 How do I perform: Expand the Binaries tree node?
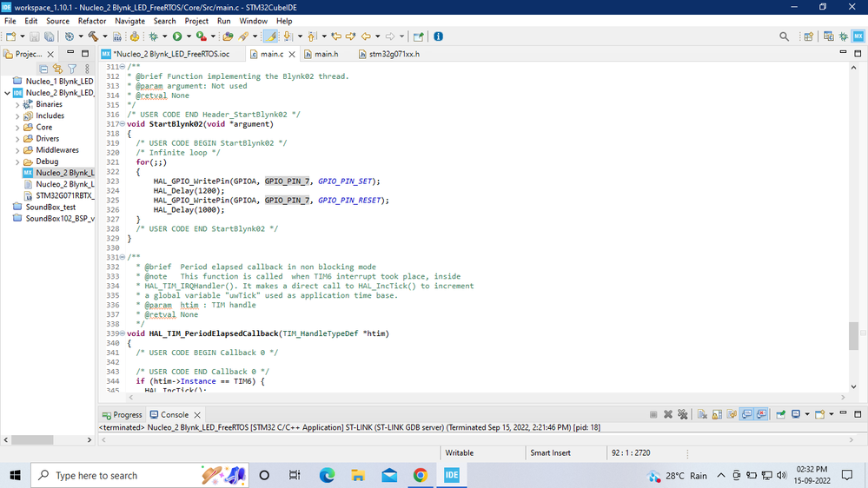[x=17, y=104]
